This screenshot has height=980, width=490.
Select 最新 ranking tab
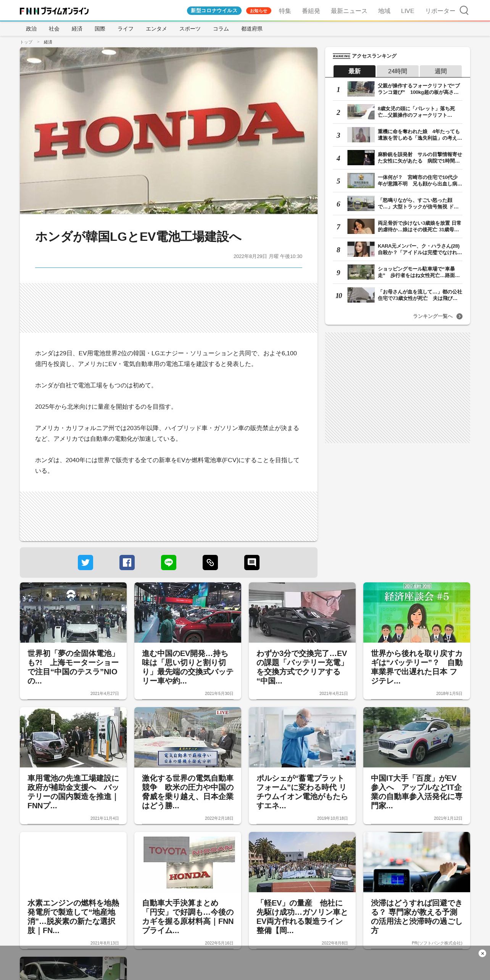354,71
